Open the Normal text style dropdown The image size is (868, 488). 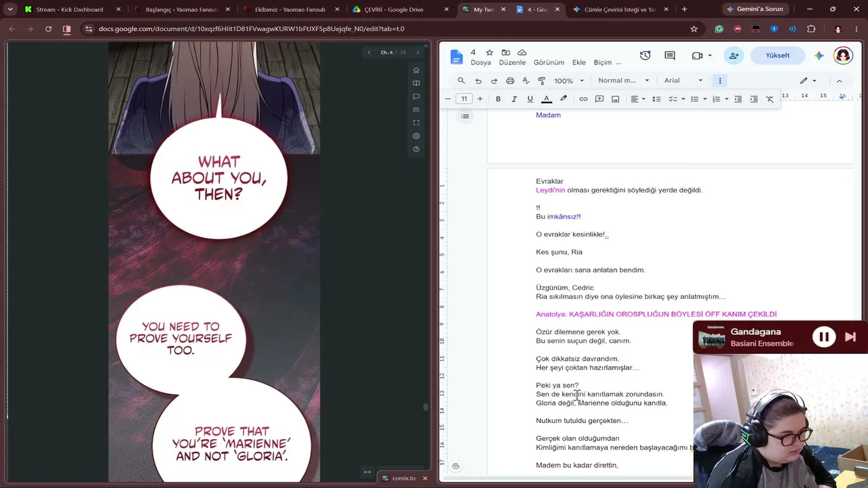pyautogui.click(x=624, y=81)
